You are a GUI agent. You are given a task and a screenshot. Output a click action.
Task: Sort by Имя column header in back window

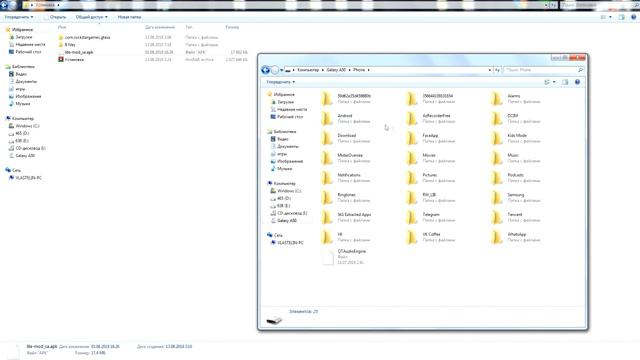point(62,27)
